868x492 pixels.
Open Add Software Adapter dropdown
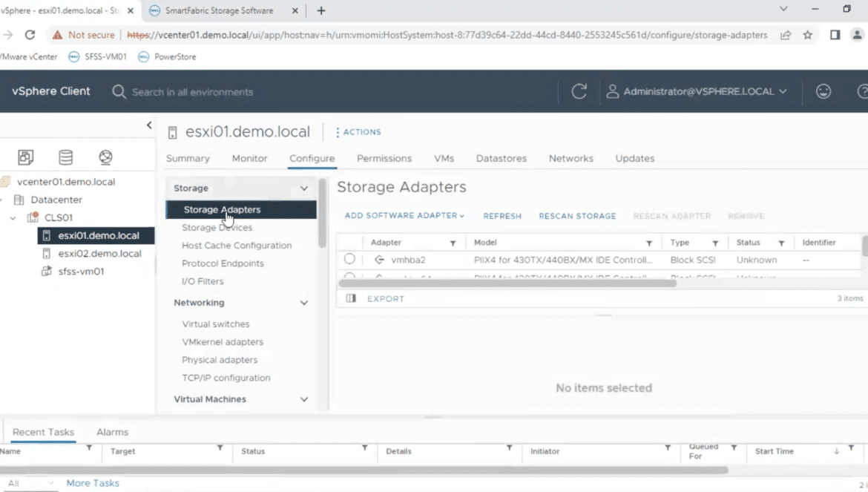click(404, 215)
